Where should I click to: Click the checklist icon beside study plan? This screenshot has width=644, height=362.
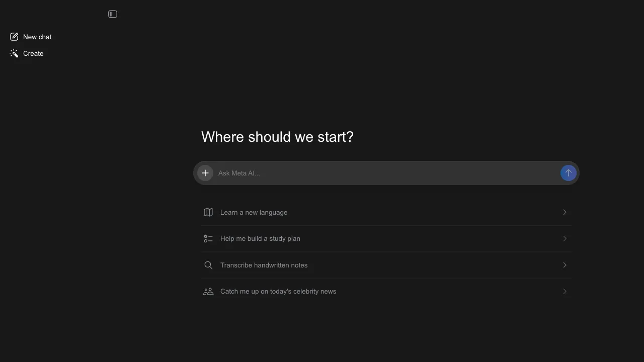click(208, 239)
